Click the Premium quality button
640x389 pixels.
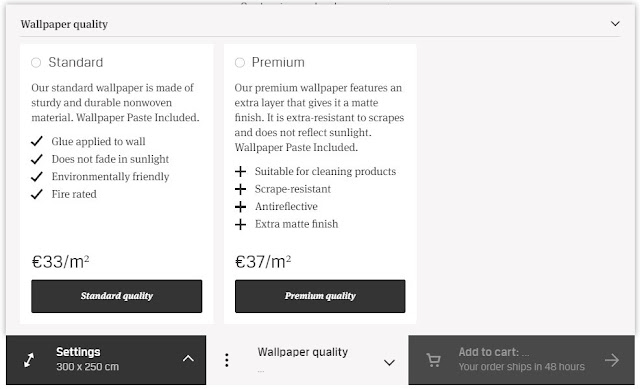[320, 296]
